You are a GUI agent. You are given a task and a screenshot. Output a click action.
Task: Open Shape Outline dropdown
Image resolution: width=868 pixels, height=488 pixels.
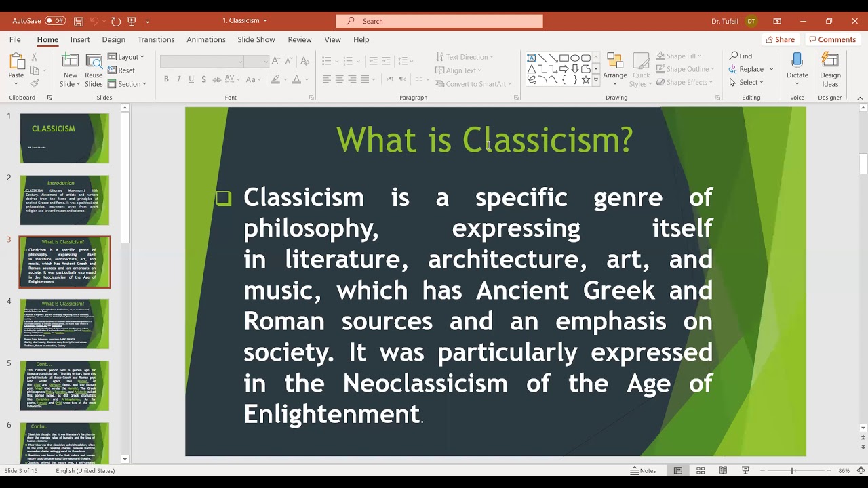685,69
